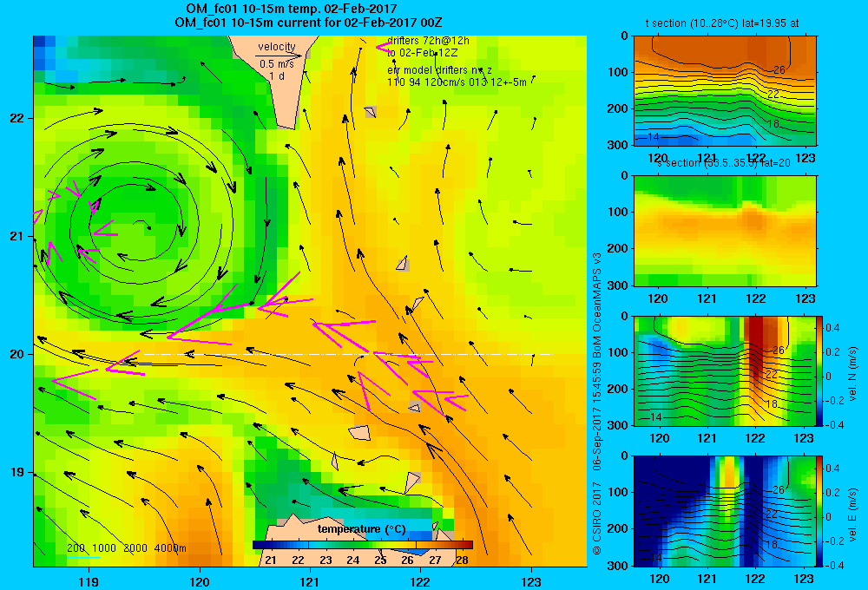Select the "temperature (°C)" color bar label
The height and width of the screenshot is (590, 868).
click(x=361, y=529)
